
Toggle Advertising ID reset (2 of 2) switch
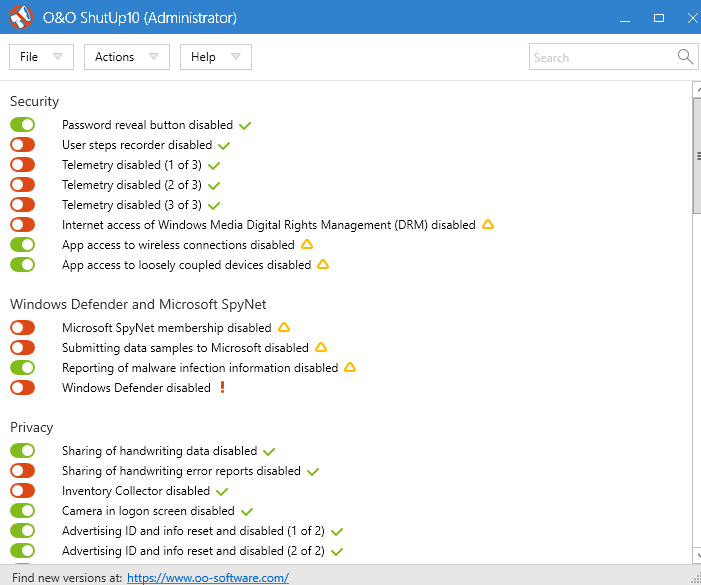pyautogui.click(x=22, y=551)
